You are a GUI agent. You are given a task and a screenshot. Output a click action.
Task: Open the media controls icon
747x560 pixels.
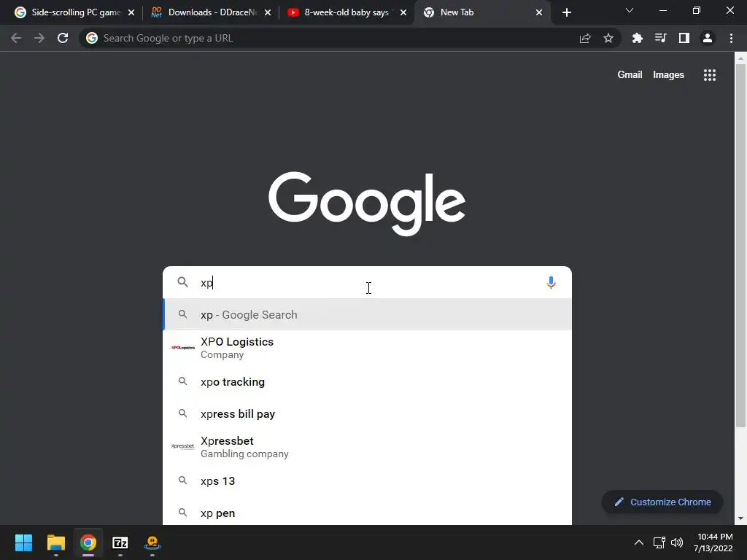click(660, 38)
